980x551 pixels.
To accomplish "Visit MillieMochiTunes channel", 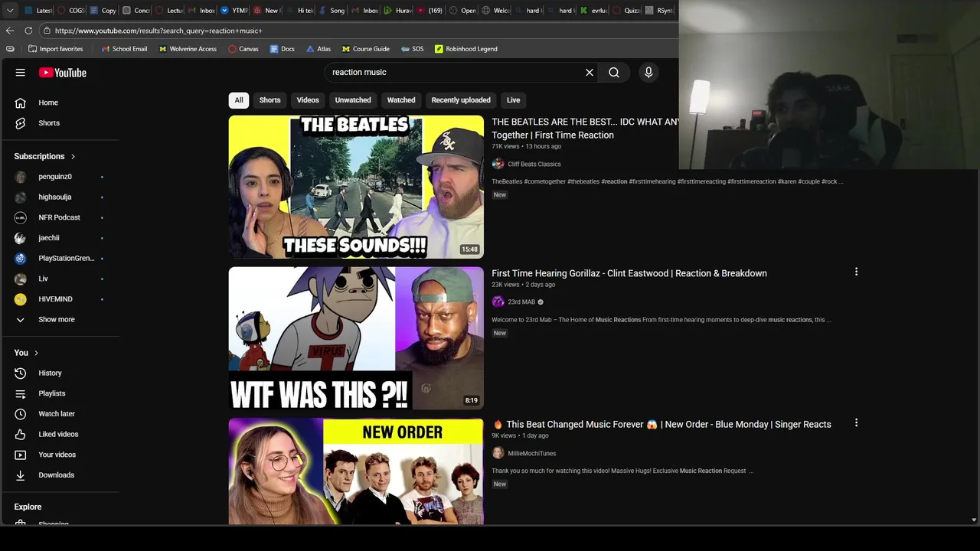I will point(532,454).
